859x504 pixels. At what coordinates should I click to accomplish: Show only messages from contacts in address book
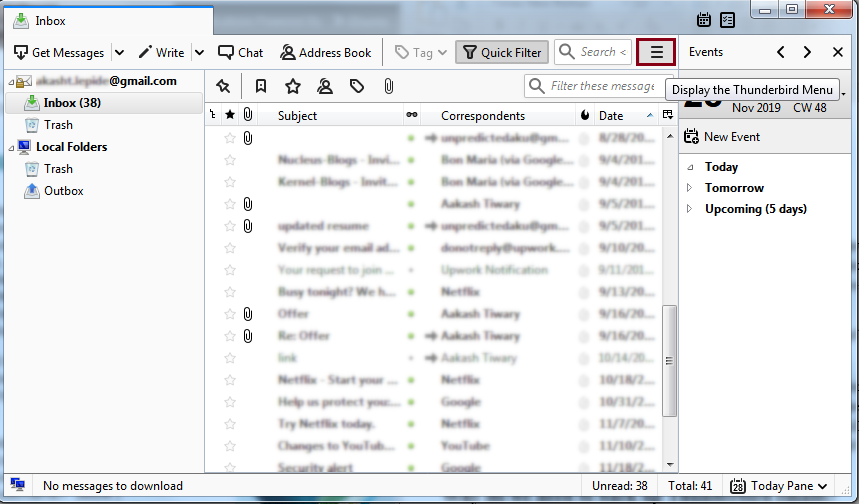pos(324,86)
